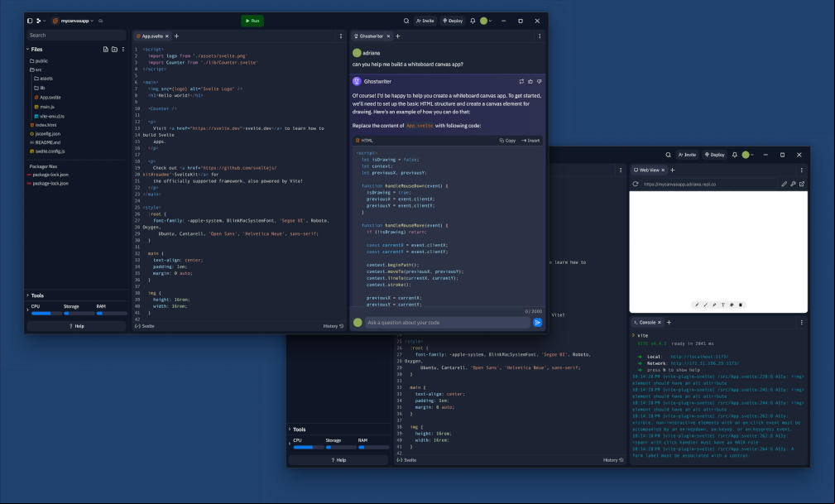Create a new folder in the Files panel
The image size is (835, 504).
[114, 49]
